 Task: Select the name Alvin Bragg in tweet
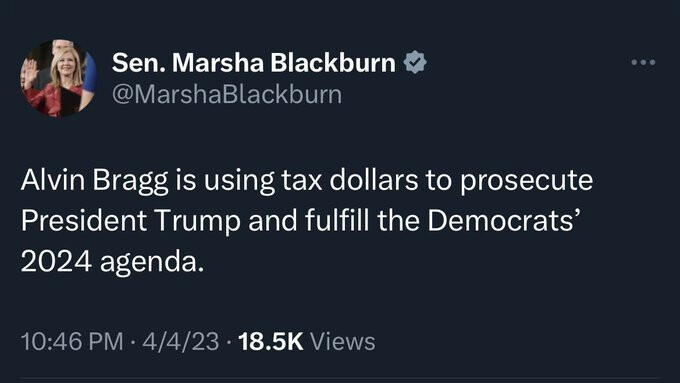95,180
